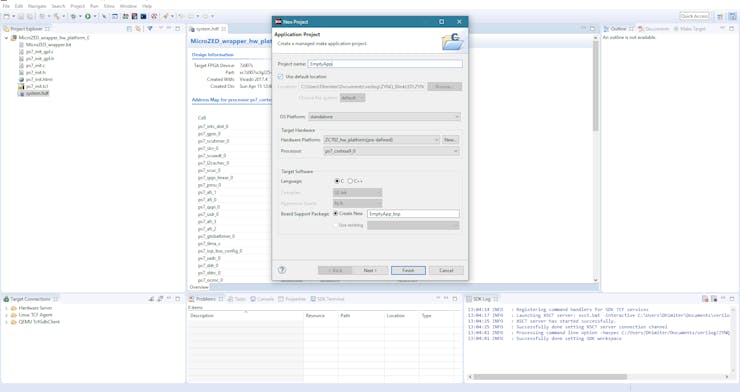
Task: Switch to the Console tab
Action: [262, 299]
